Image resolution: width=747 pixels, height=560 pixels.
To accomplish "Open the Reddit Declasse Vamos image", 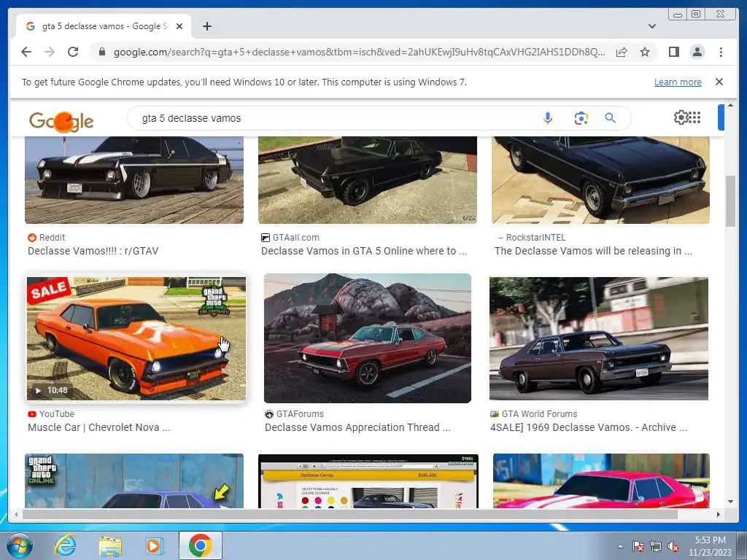I will tap(134, 180).
